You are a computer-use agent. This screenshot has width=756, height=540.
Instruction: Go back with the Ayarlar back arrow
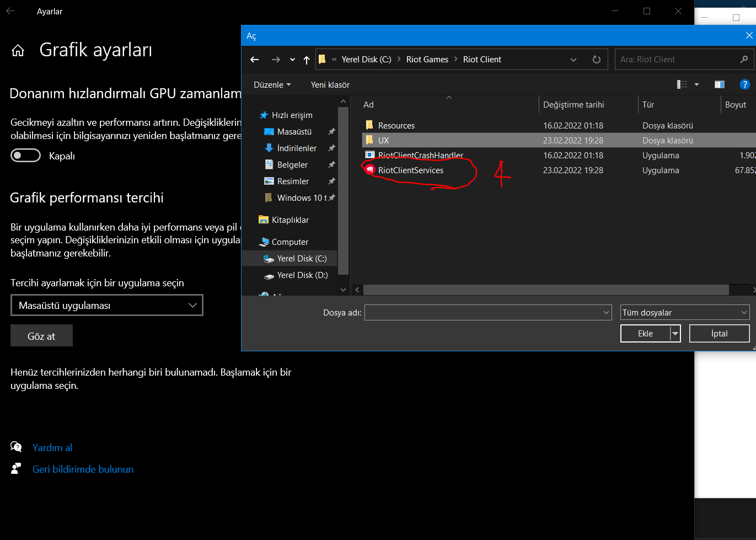10,11
